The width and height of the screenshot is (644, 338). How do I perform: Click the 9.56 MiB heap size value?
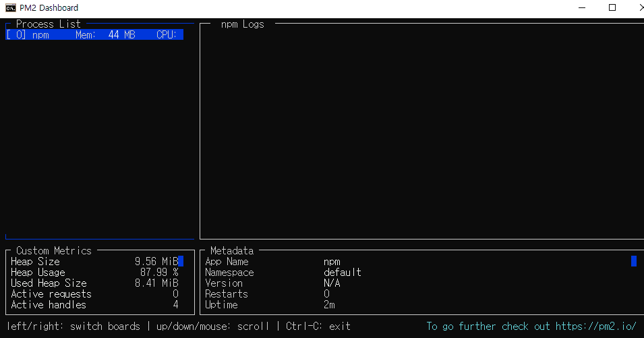pyautogui.click(x=156, y=262)
